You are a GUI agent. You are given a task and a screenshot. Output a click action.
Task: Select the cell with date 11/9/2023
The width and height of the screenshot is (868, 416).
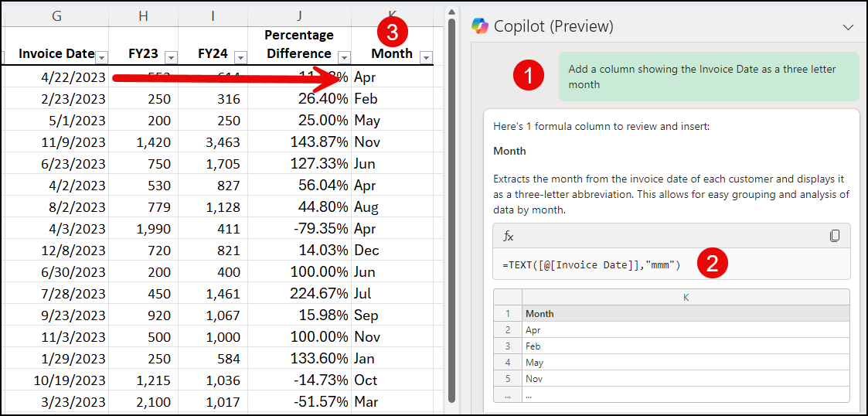point(56,142)
